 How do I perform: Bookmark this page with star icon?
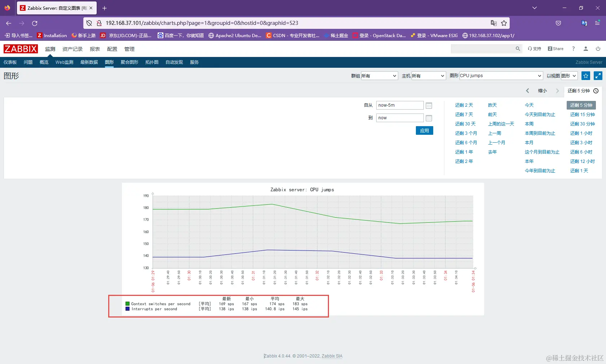[x=504, y=23]
